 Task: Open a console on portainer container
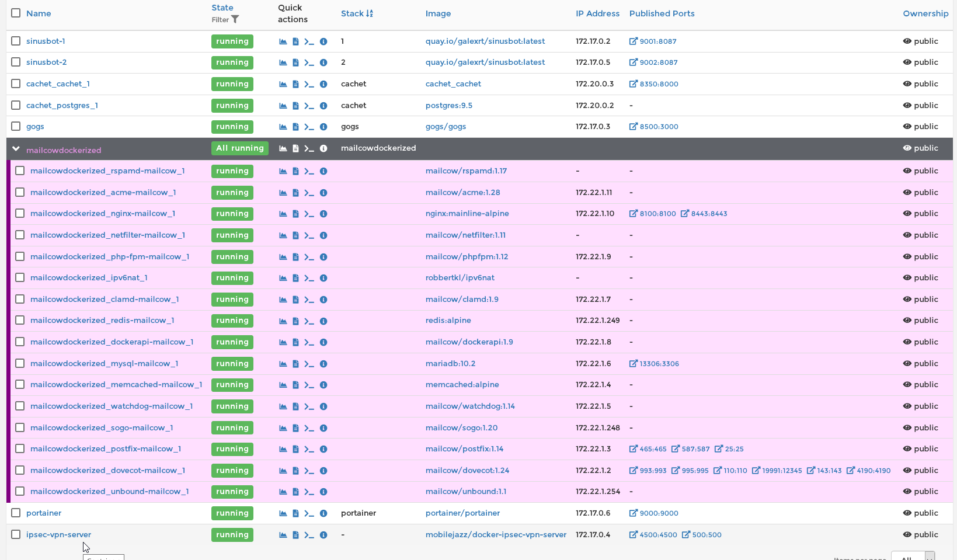click(309, 513)
